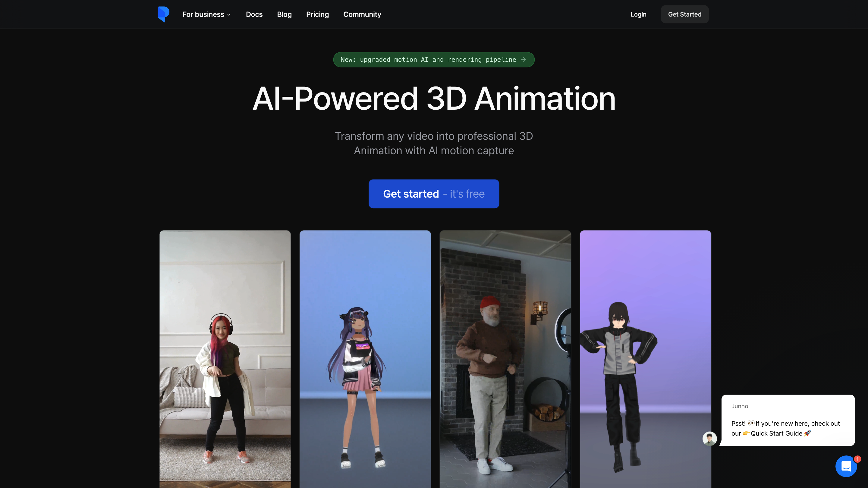Open the Blog link in navigation

(284, 14)
